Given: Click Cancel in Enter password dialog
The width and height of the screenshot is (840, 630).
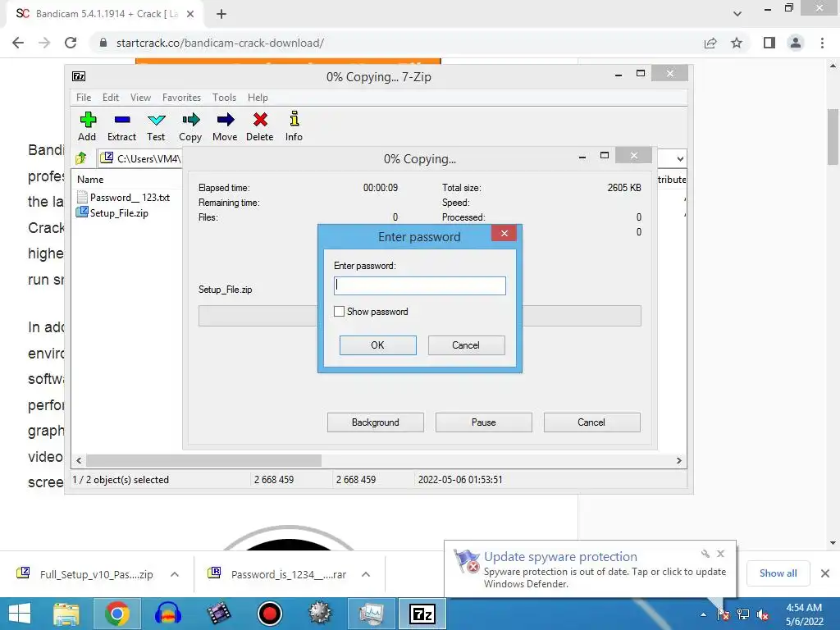Looking at the screenshot, I should 466,345.
